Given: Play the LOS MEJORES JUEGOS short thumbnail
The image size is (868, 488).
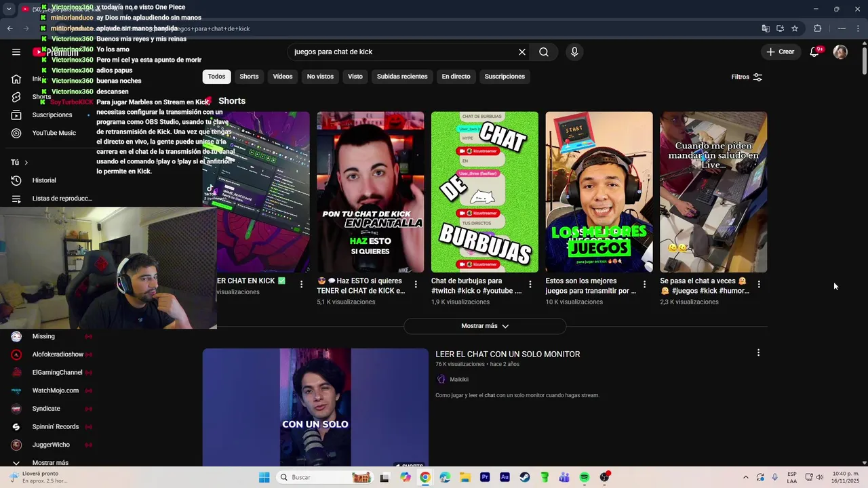Looking at the screenshot, I should point(599,192).
